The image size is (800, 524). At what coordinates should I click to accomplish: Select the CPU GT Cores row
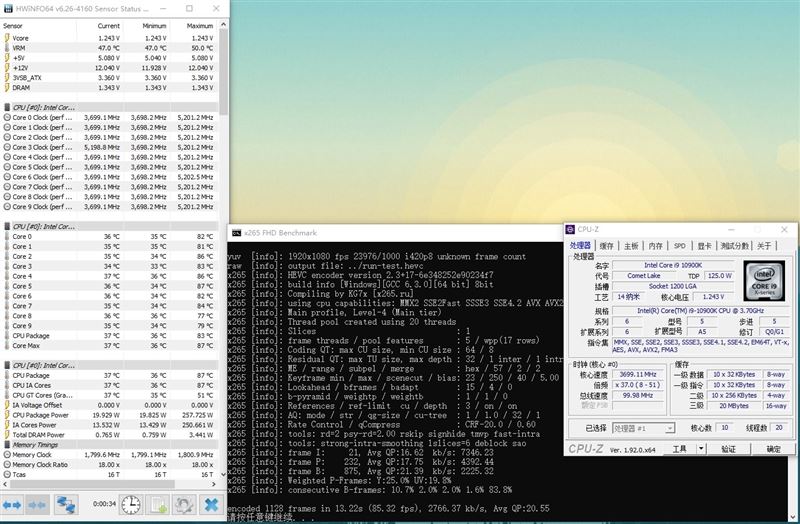coord(110,395)
